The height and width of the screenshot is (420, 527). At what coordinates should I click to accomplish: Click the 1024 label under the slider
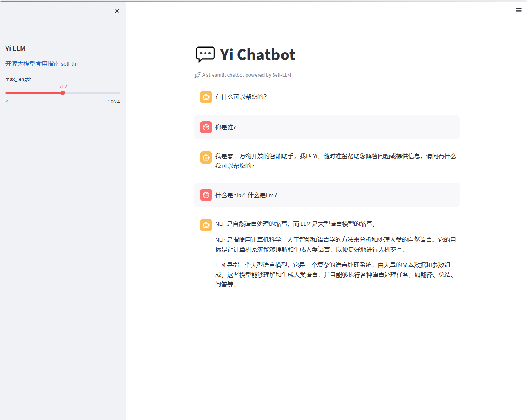point(114,102)
